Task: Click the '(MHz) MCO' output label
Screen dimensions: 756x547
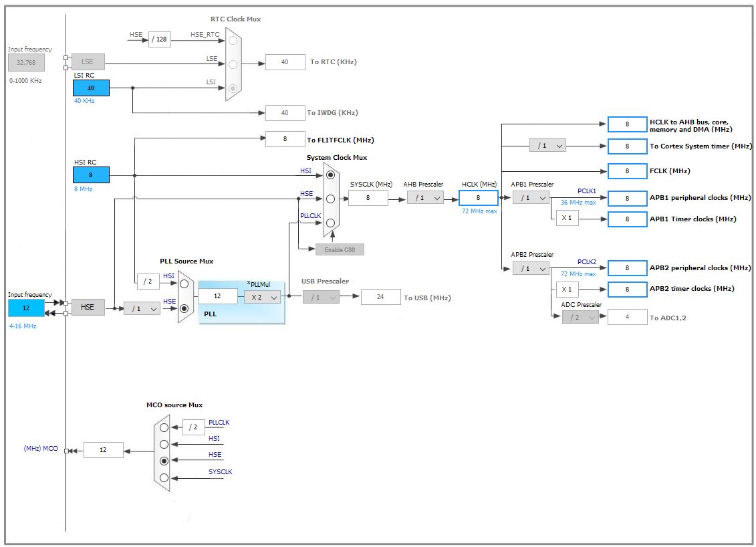Action: (x=41, y=448)
